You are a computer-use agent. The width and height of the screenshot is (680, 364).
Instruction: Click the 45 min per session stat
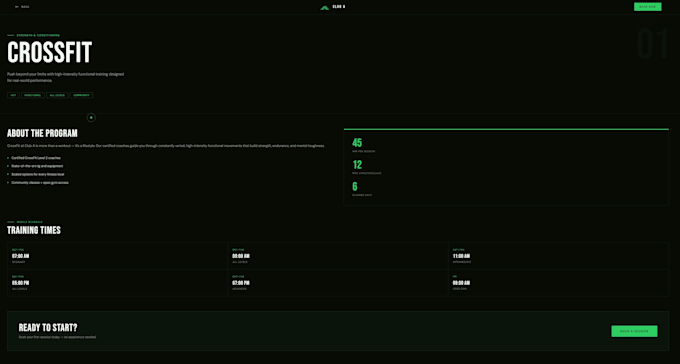click(x=363, y=145)
